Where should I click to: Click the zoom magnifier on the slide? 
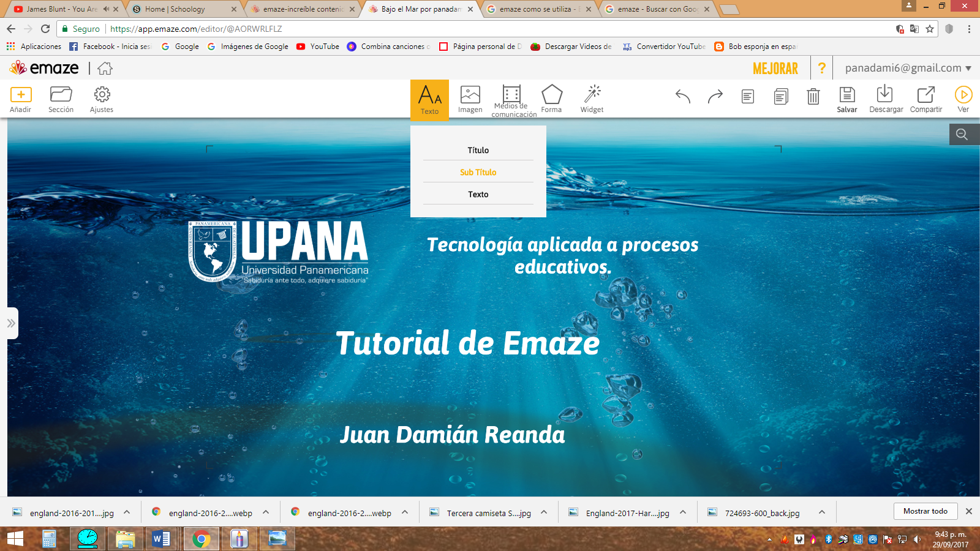(963, 134)
